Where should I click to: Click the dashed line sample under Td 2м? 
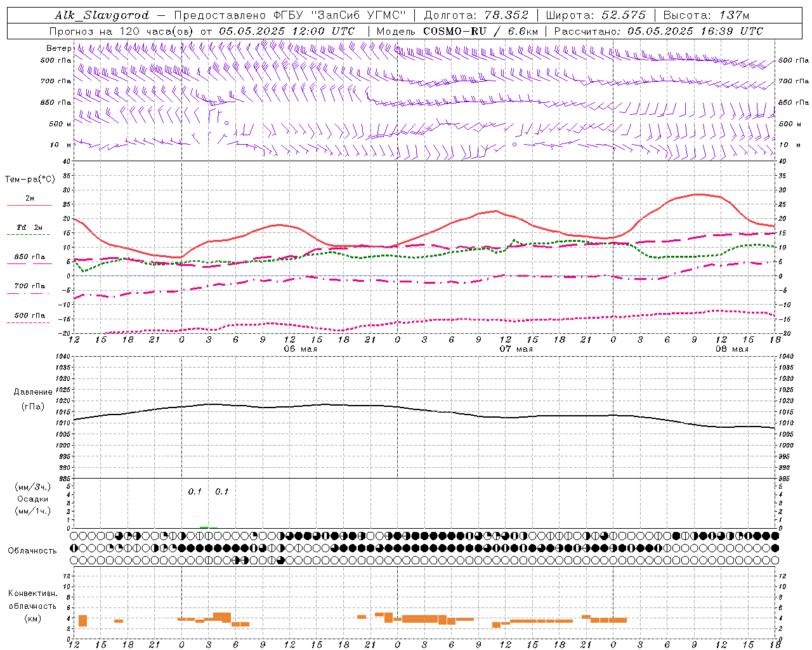[x=28, y=235]
